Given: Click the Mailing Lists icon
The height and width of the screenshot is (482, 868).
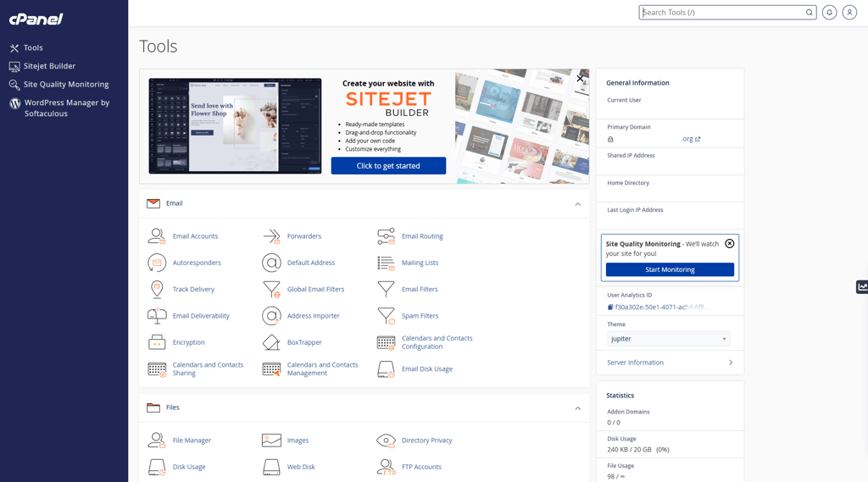Looking at the screenshot, I should [x=386, y=263].
